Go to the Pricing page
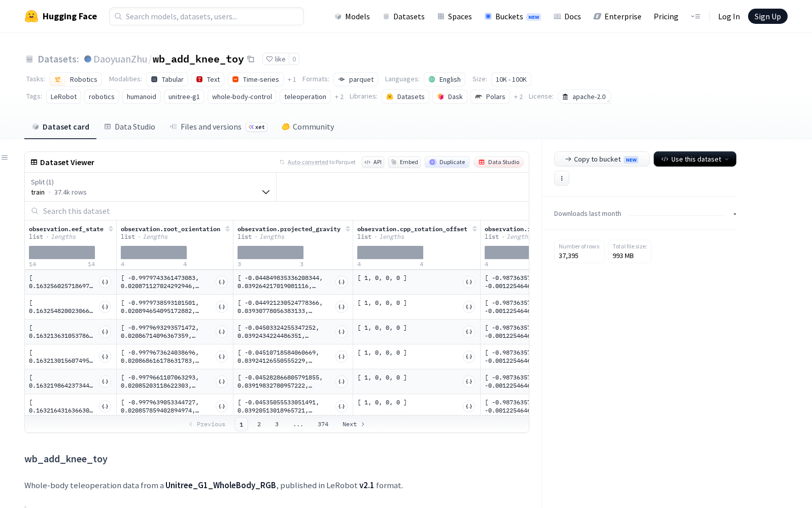This screenshot has height=508, width=812. pos(666,16)
